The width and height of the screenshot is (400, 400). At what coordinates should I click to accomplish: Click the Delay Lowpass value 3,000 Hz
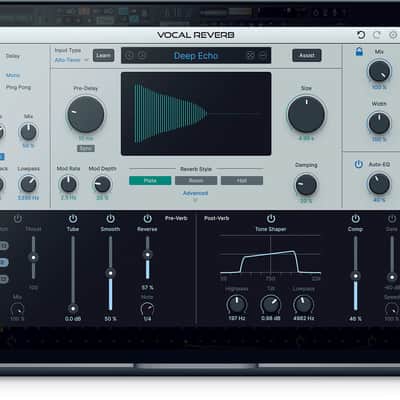click(x=28, y=198)
